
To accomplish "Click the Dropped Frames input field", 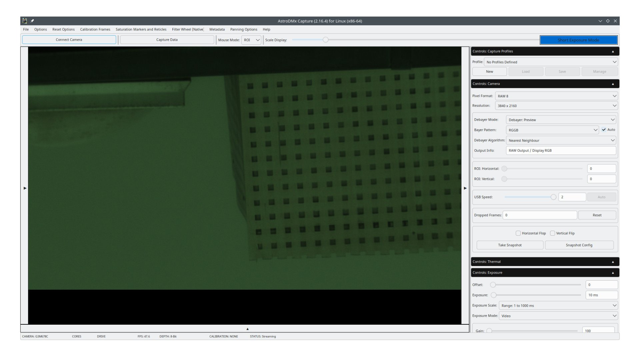I will click(540, 215).
